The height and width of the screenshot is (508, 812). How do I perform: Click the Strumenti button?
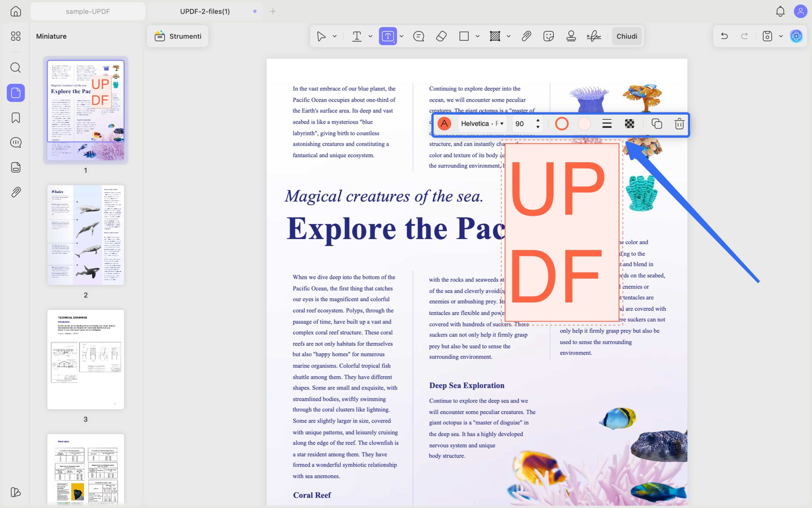(178, 36)
